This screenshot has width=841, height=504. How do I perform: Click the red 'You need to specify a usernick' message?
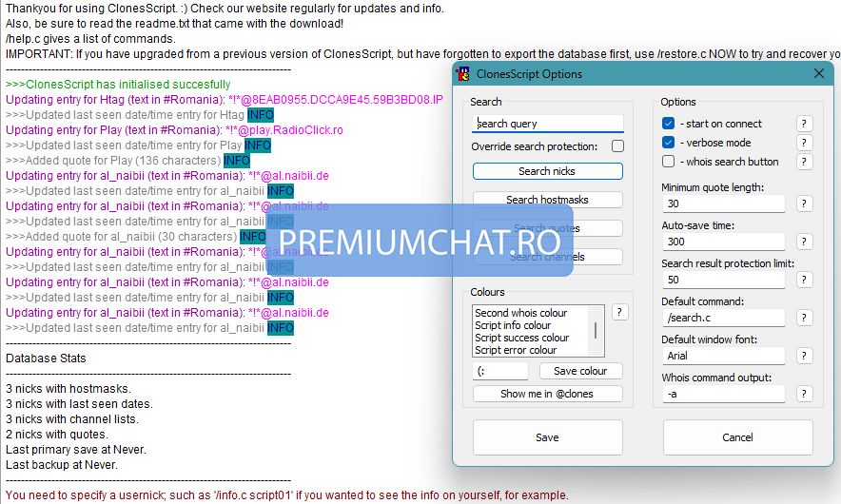click(287, 495)
